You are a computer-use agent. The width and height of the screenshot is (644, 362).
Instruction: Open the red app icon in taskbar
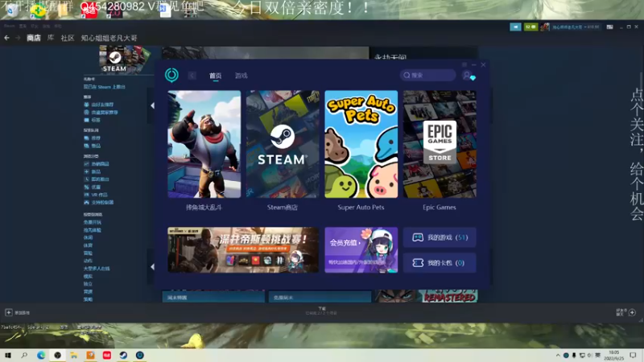click(107, 356)
